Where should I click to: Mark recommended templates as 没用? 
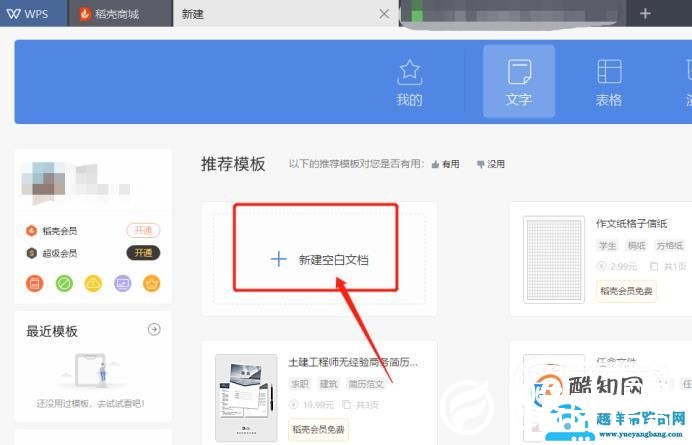[490, 164]
